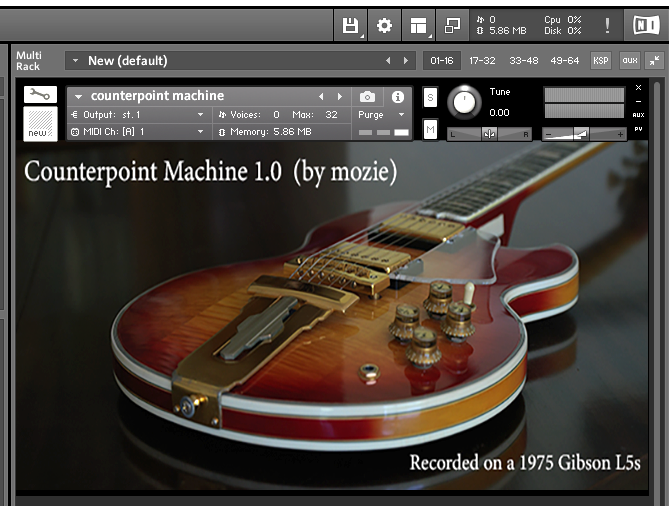Switch to rack page 01-16
The height and width of the screenshot is (506, 669).
(442, 61)
